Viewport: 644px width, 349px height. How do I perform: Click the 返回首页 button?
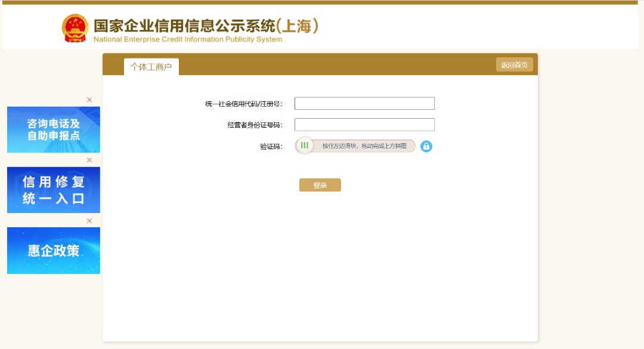(514, 65)
